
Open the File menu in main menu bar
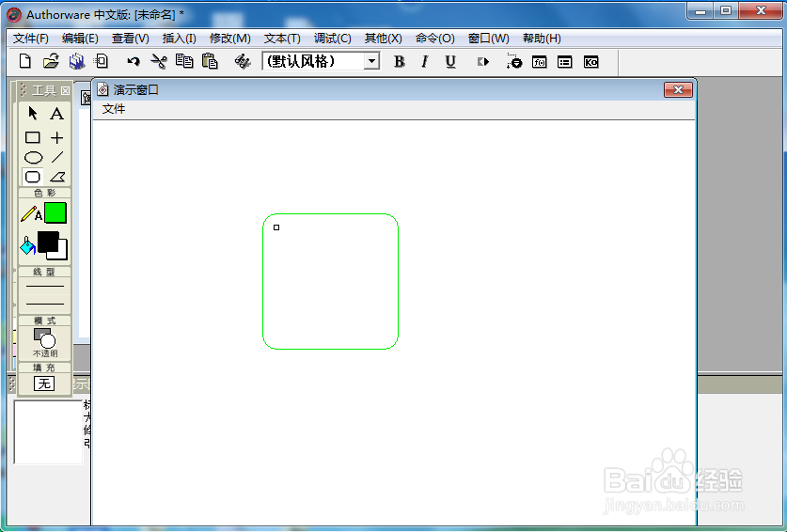point(31,39)
